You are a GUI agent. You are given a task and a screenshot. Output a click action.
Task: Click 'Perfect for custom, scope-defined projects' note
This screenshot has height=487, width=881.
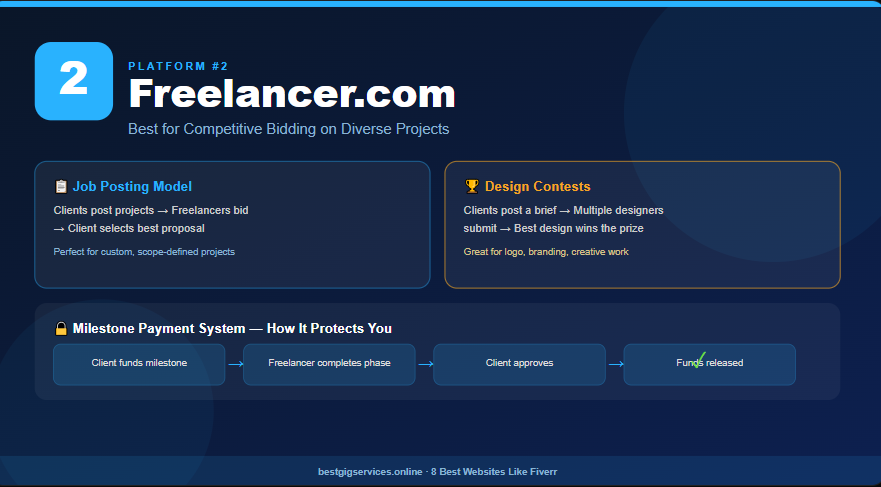(144, 252)
